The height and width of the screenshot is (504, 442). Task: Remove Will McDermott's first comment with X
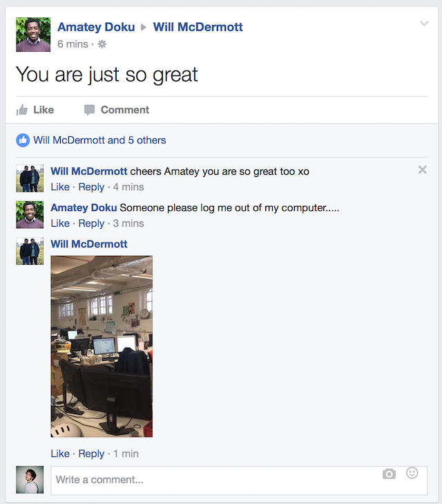pos(423,169)
